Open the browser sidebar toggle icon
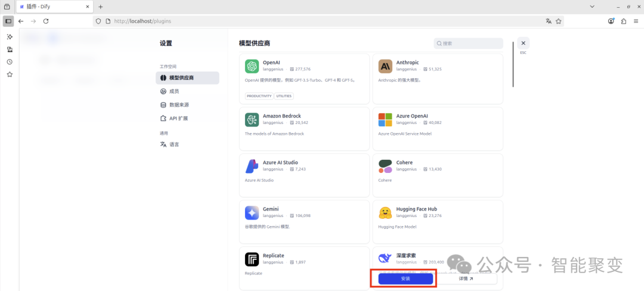This screenshot has height=291, width=644. point(8,21)
